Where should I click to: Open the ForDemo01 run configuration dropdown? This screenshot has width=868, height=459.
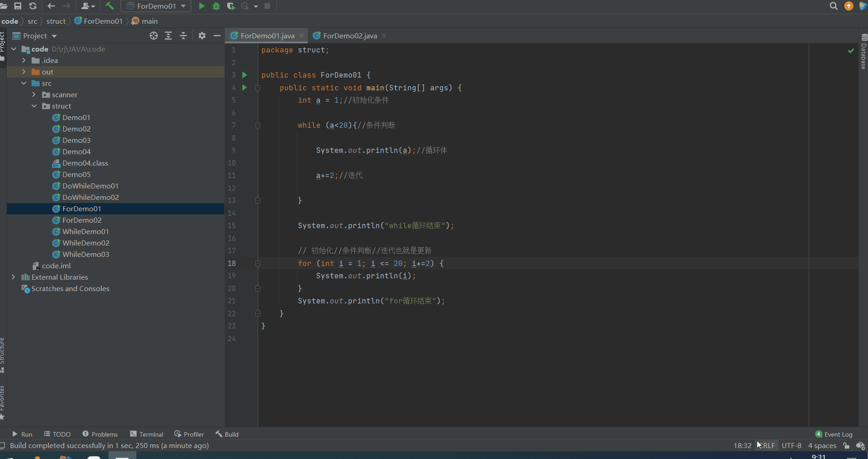pyautogui.click(x=156, y=6)
